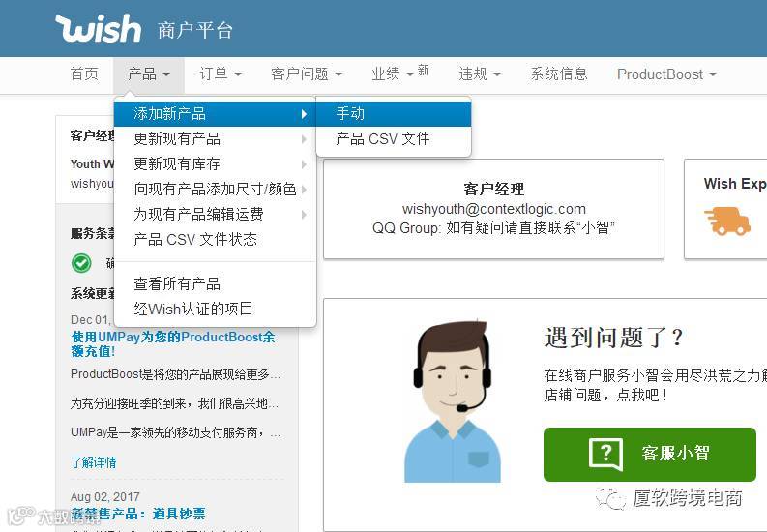This screenshot has height=532, width=767.
Task: Click the Wish logo in header
Action: click(99, 28)
